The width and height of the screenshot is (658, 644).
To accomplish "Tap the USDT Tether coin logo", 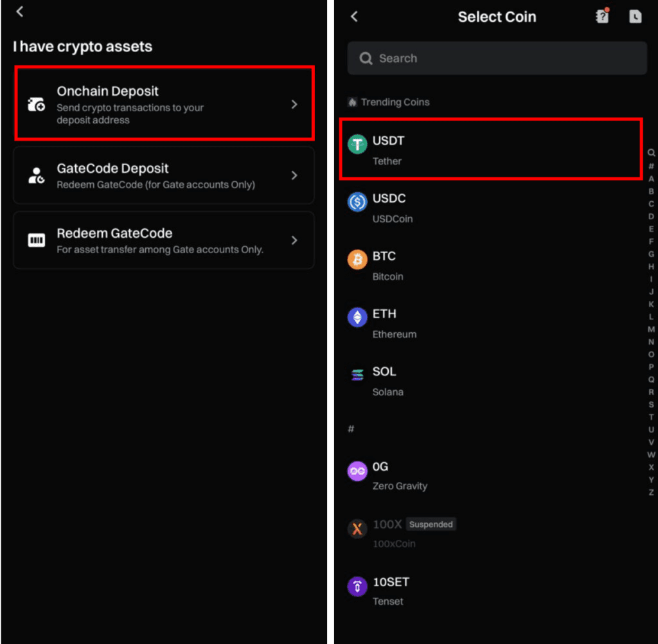I will pos(357,145).
